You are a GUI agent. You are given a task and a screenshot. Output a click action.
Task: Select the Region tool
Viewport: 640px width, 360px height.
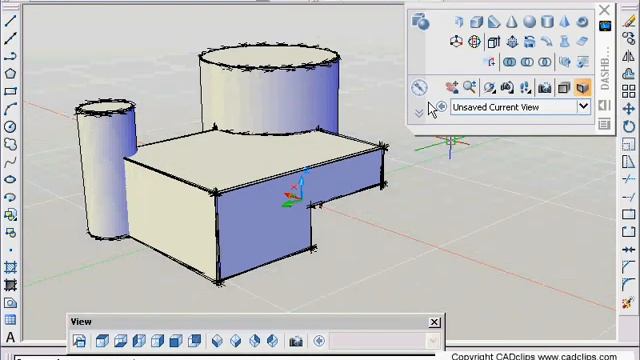[10, 303]
